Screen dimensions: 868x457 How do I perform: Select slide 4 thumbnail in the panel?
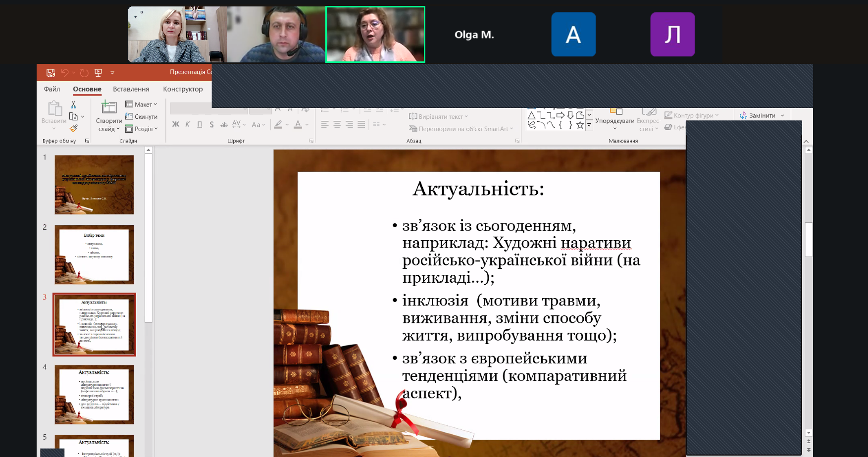tap(94, 395)
